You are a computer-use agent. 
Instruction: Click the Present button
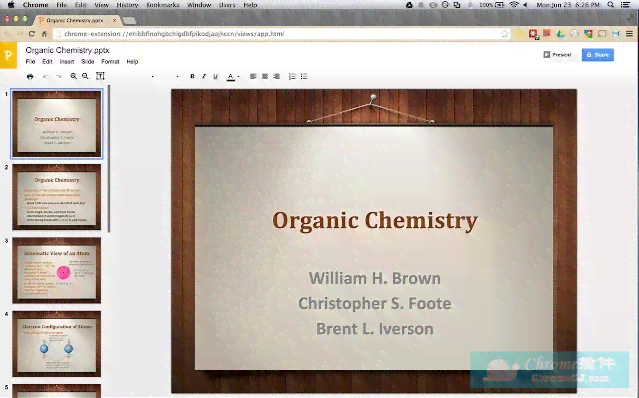[x=557, y=55]
